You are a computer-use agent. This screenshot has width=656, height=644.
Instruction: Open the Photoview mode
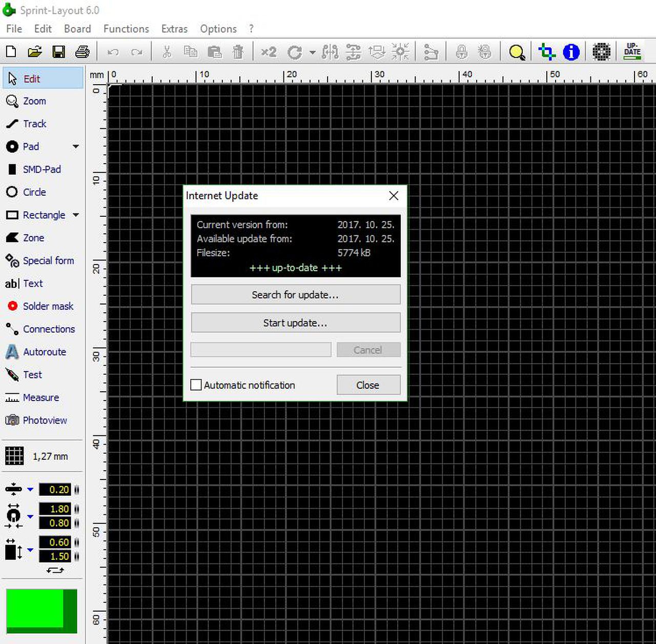[x=43, y=420]
